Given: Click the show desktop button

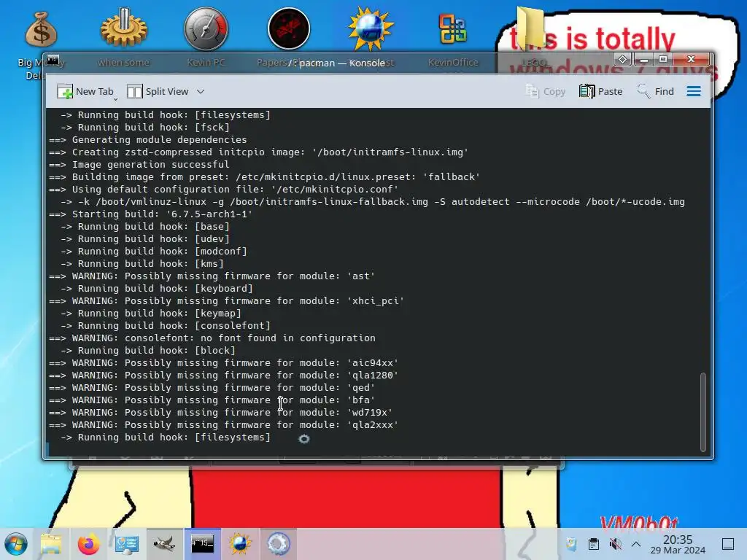Looking at the screenshot, I should pyautogui.click(x=728, y=544).
